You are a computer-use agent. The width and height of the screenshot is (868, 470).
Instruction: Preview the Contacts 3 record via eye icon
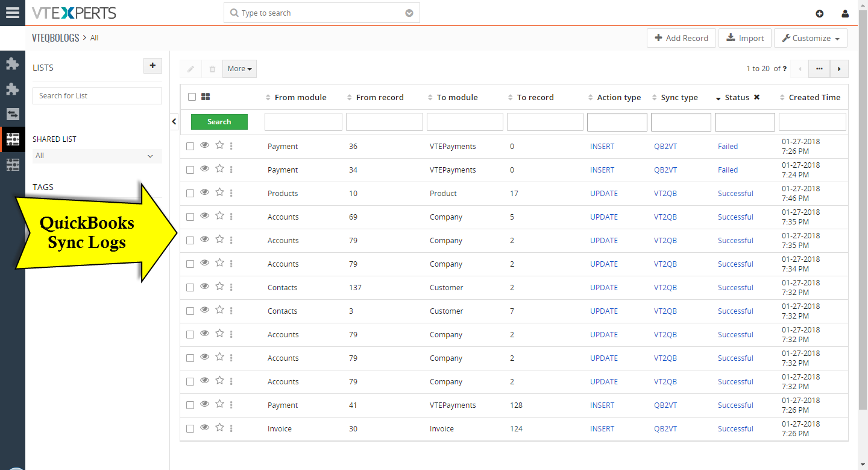tap(205, 310)
